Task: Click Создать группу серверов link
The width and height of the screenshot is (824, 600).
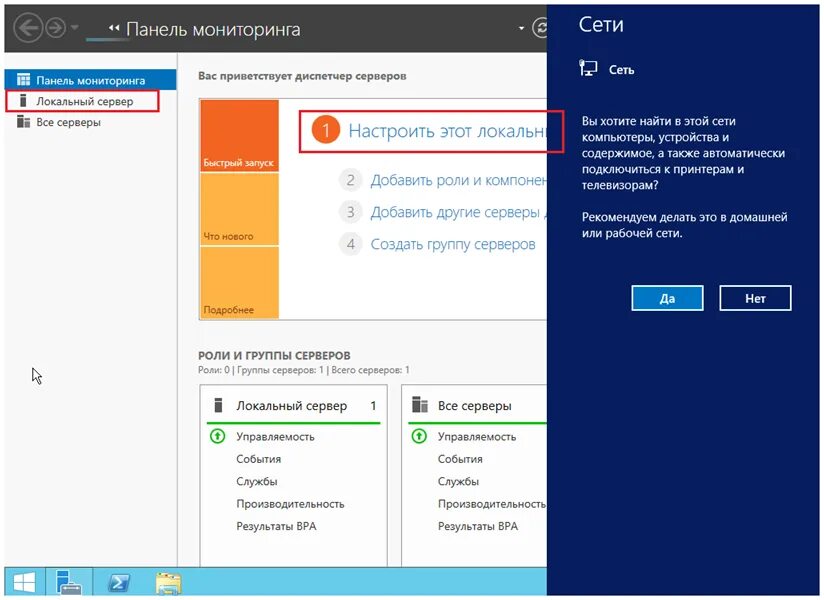Action: pyautogui.click(x=453, y=244)
